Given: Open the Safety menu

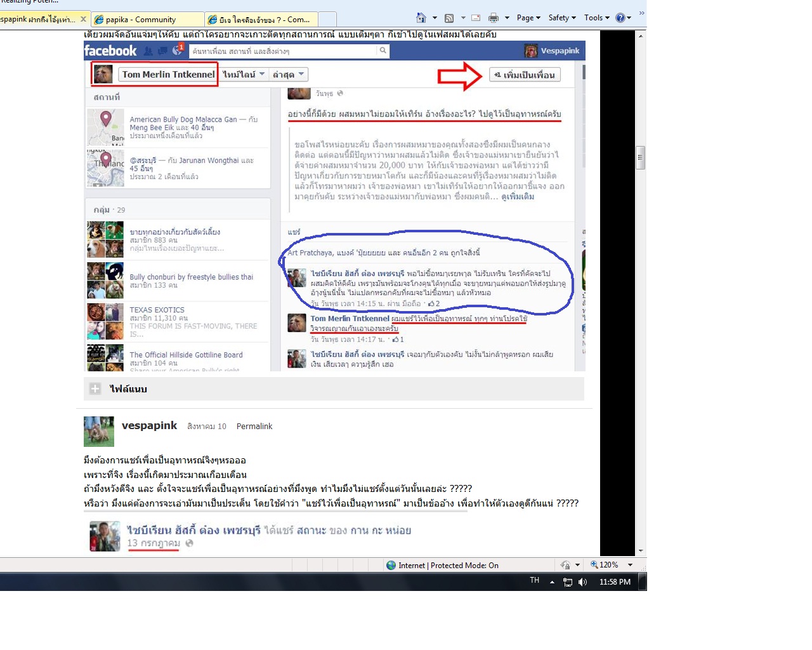Looking at the screenshot, I should [x=562, y=18].
